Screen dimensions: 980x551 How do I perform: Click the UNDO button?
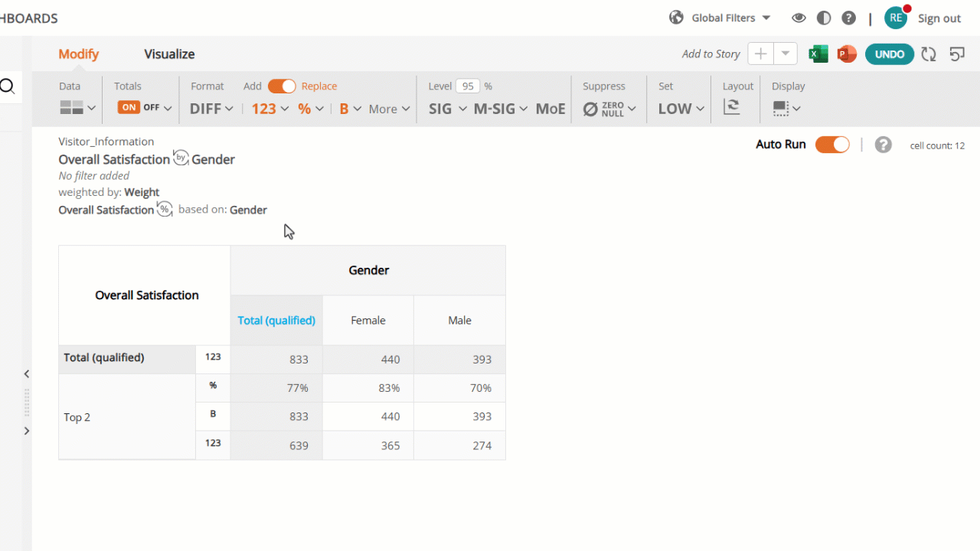tap(890, 54)
